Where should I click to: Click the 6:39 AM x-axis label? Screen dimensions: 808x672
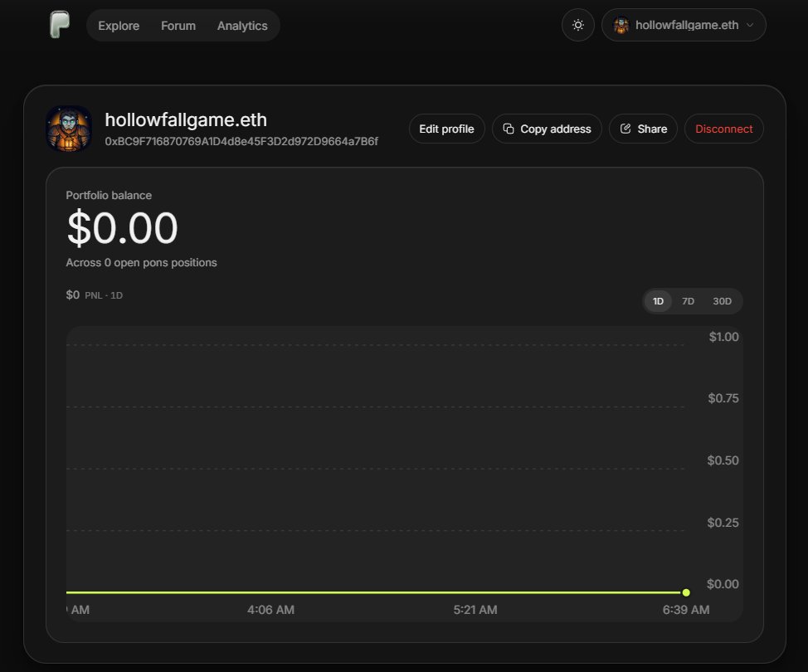coord(686,610)
